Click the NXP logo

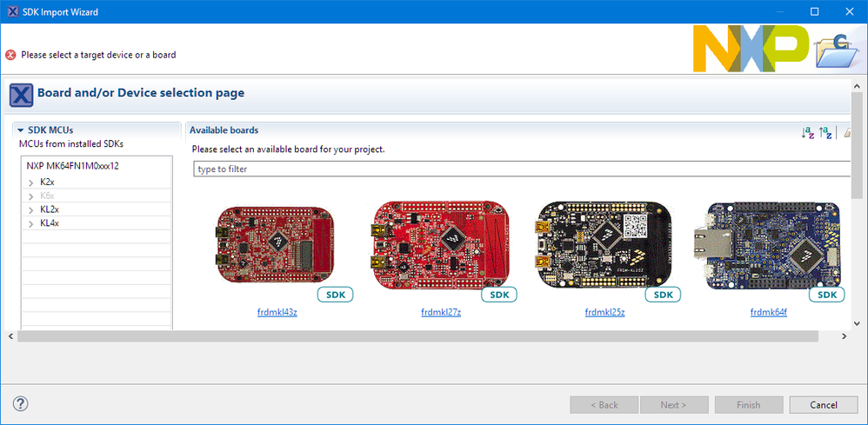751,49
